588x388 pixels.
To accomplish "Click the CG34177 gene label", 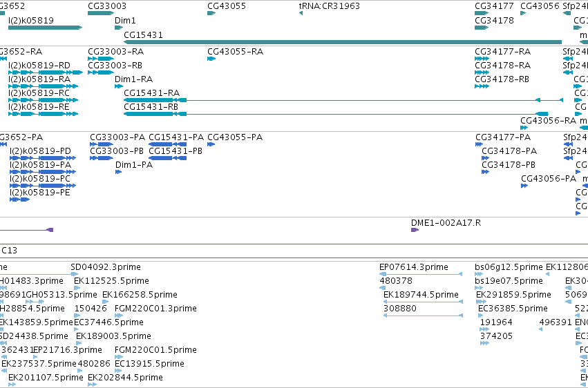I will (494, 6).
